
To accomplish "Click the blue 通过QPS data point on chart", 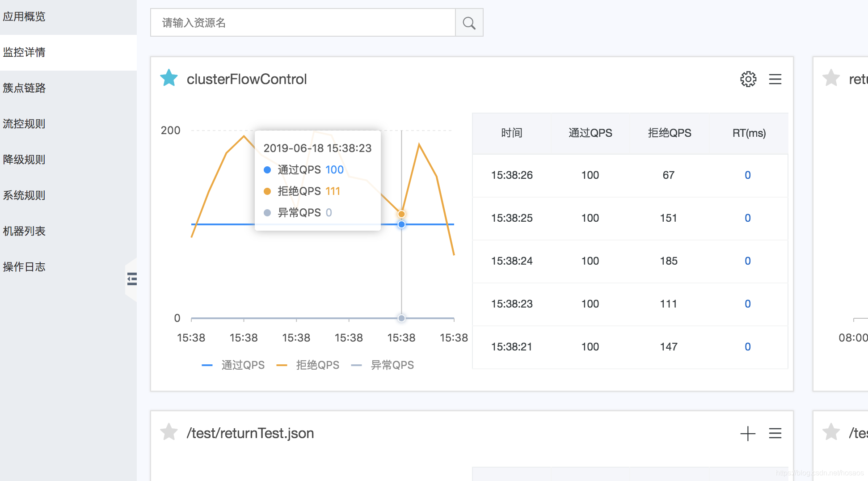I will (401, 224).
